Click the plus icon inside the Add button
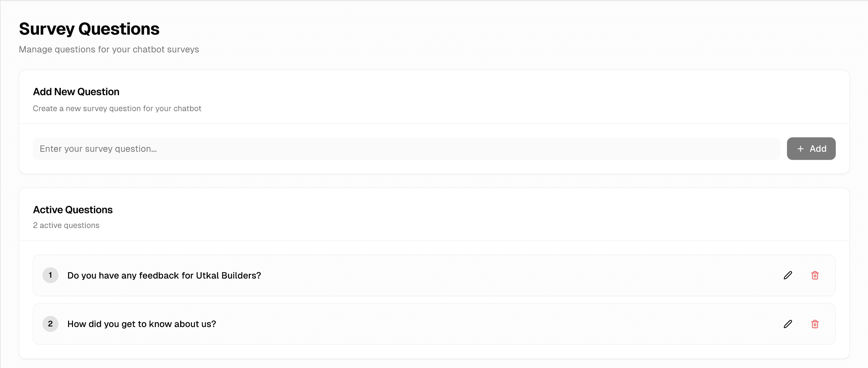The image size is (868, 368). (x=800, y=148)
